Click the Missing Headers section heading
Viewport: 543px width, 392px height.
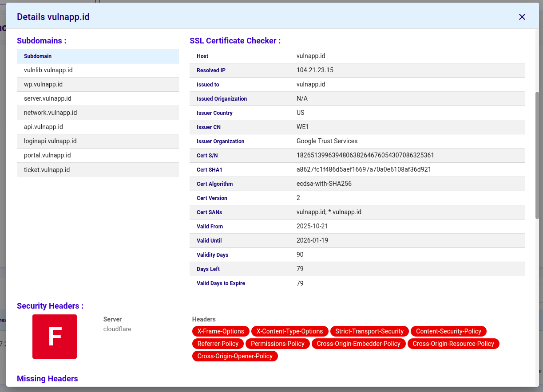pyautogui.click(x=47, y=379)
